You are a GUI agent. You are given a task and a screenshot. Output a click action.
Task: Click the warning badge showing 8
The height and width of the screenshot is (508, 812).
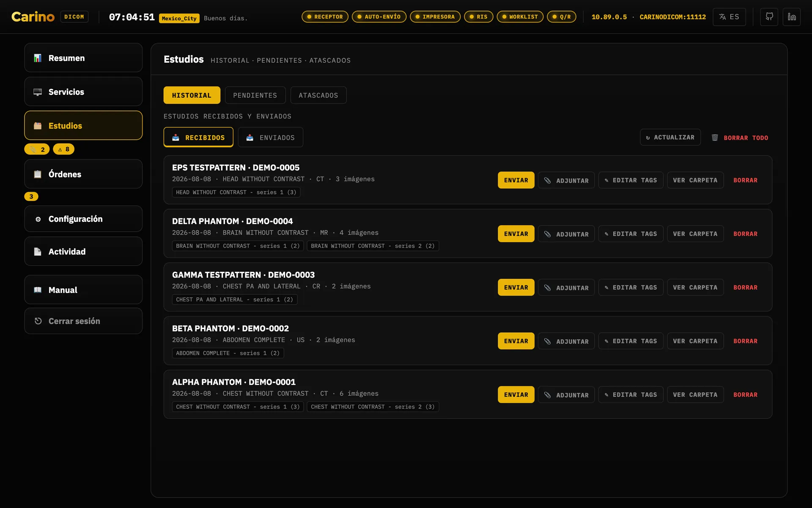click(x=63, y=149)
